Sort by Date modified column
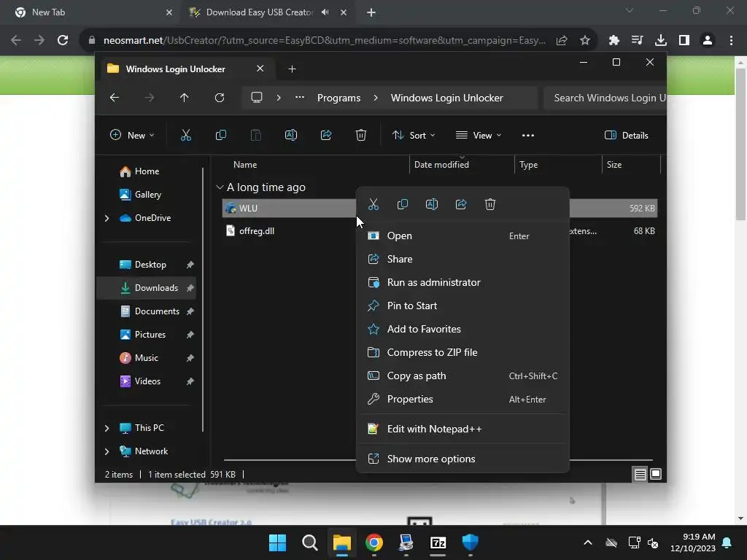The width and height of the screenshot is (747, 560). [462, 165]
